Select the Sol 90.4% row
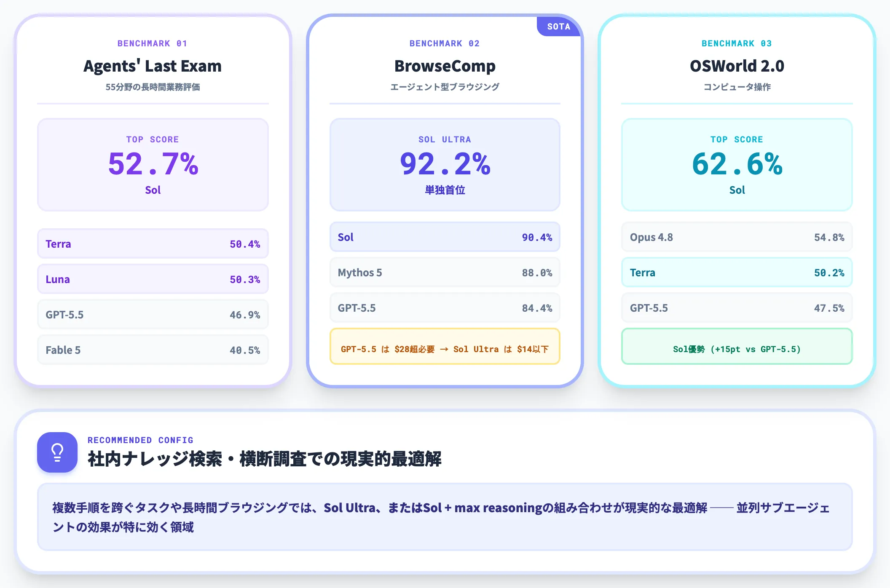This screenshot has height=588, width=890. point(445,237)
